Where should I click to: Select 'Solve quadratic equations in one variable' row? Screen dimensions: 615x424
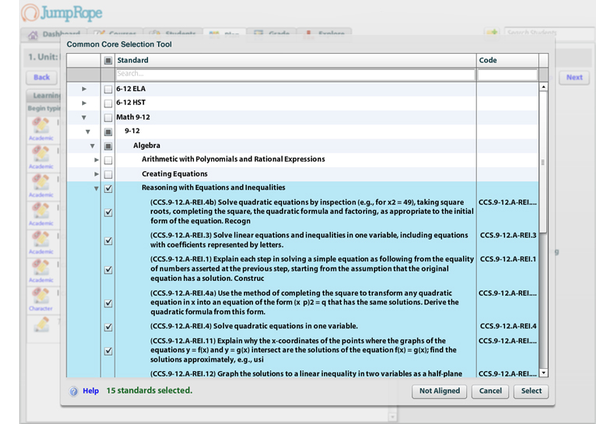254,326
